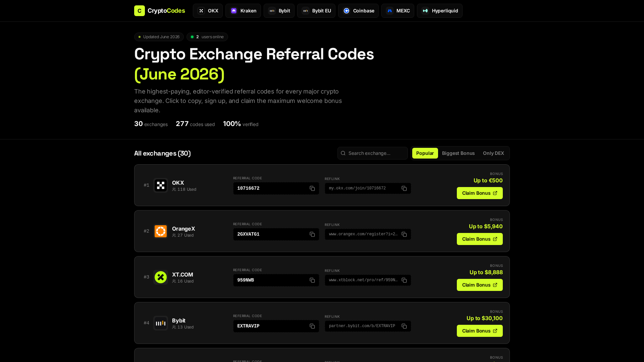Image resolution: width=644 pixels, height=362 pixels.
Task: Copy the OrangeX reflink
Action: (x=404, y=234)
